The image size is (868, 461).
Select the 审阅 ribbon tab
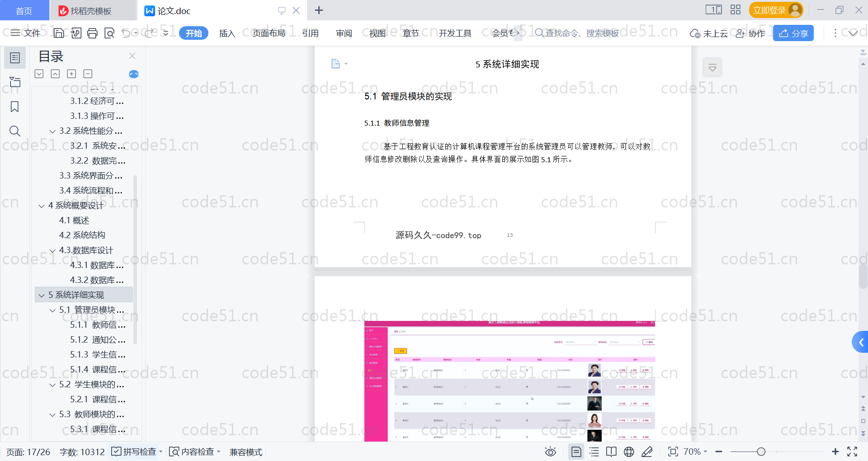[x=344, y=33]
